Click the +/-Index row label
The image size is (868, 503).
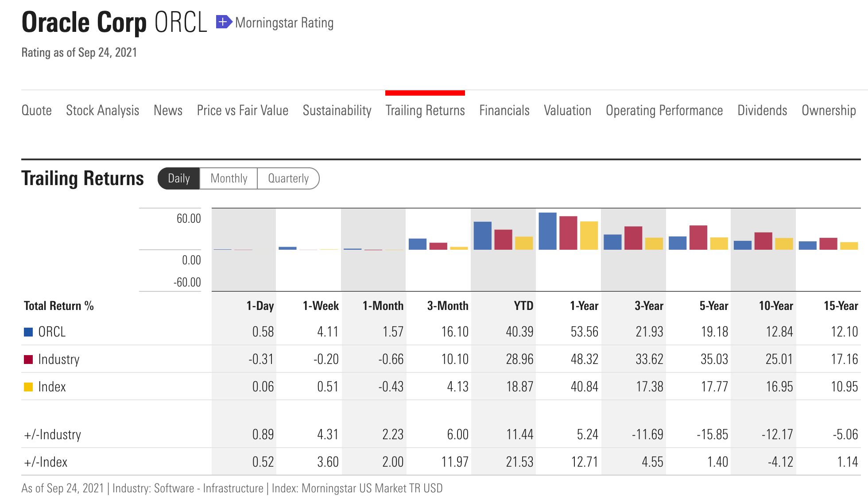(46, 462)
